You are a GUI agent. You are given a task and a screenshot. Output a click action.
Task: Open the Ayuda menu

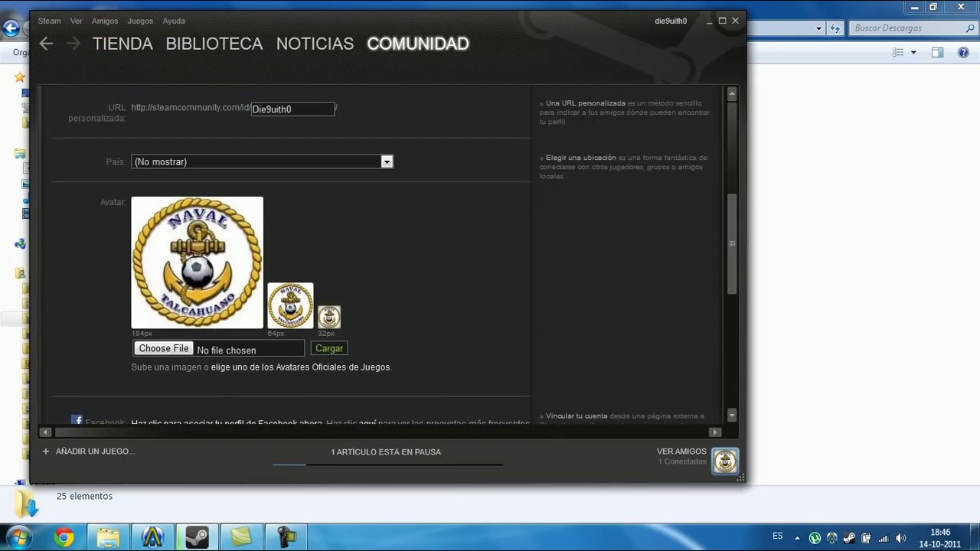[x=174, y=21]
